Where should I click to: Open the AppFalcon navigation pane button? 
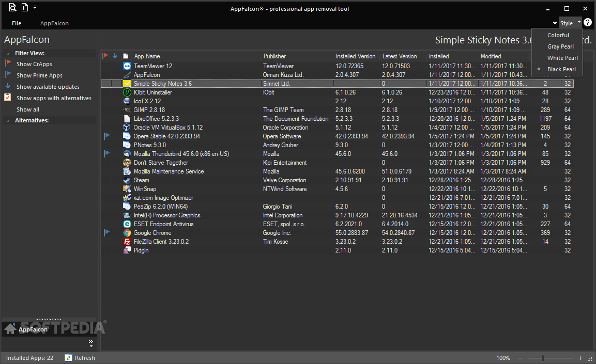click(49, 329)
